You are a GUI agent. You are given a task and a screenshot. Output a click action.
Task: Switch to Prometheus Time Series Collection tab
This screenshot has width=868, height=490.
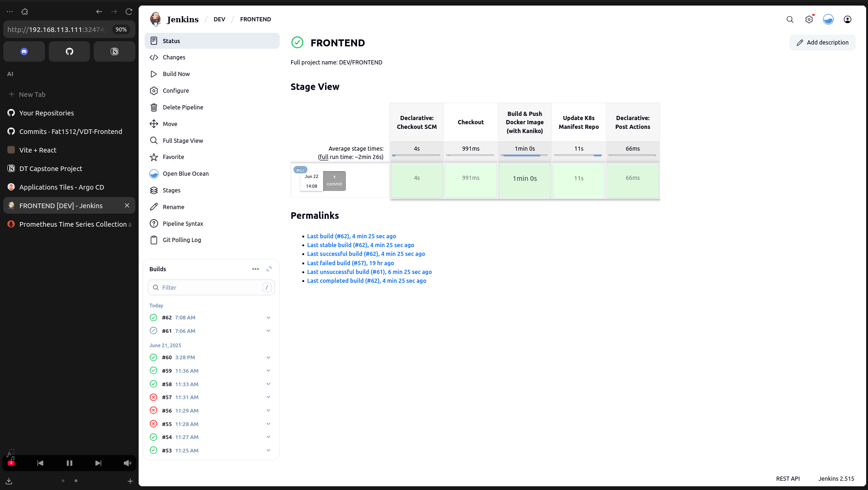coord(69,224)
